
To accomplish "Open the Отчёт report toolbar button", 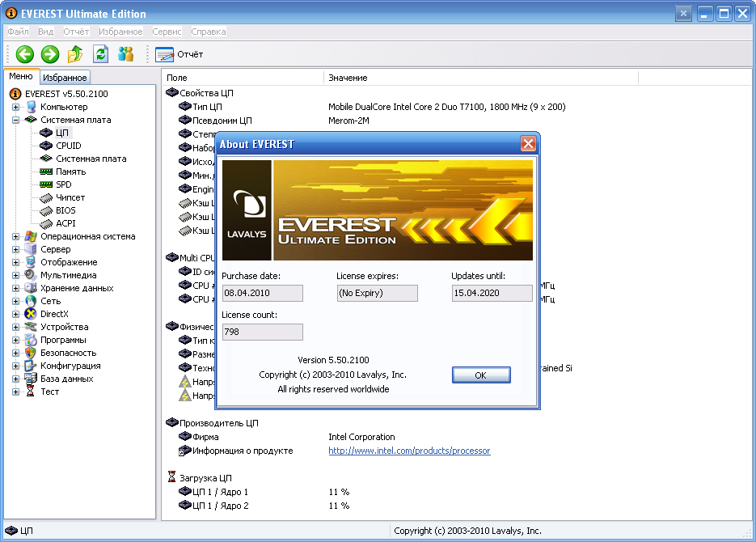I will pos(179,54).
